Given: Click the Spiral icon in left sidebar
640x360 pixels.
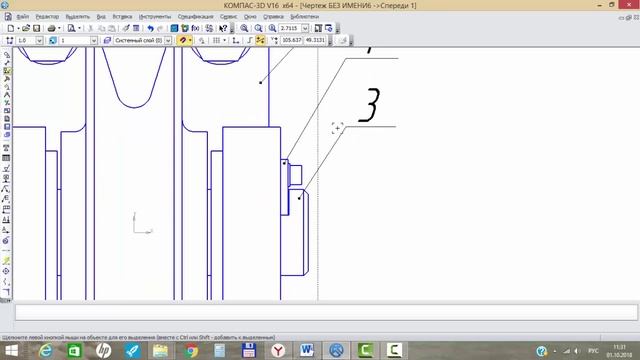Looking at the screenshot, I should pos(7,240).
